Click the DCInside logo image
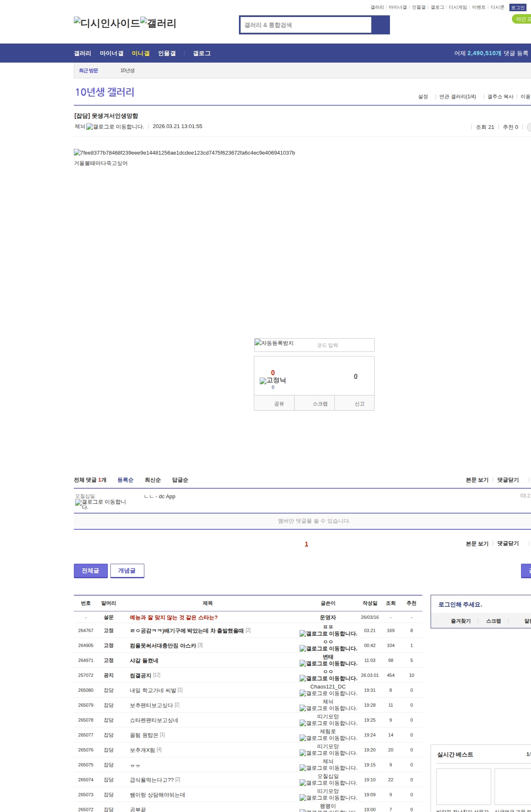 tap(107, 23)
